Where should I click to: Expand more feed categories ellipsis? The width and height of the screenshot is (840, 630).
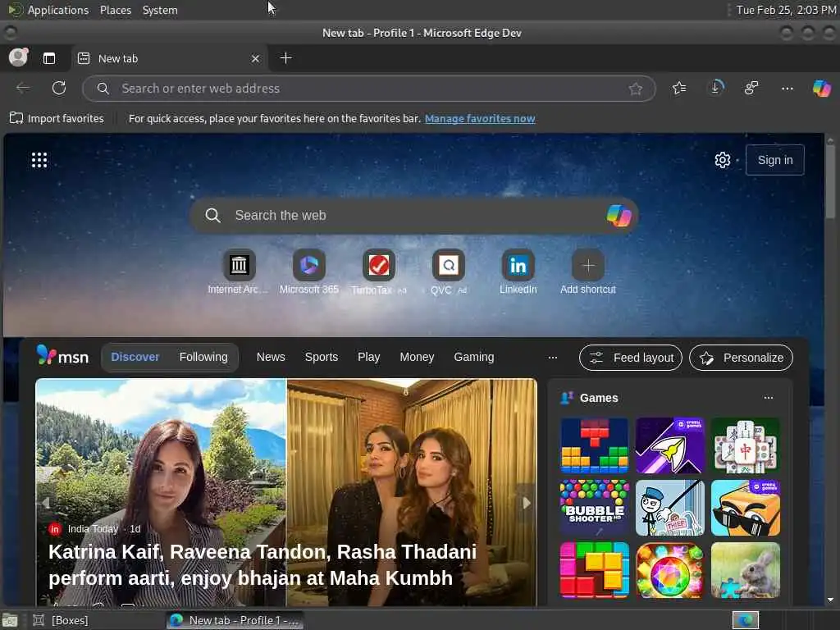pos(553,358)
